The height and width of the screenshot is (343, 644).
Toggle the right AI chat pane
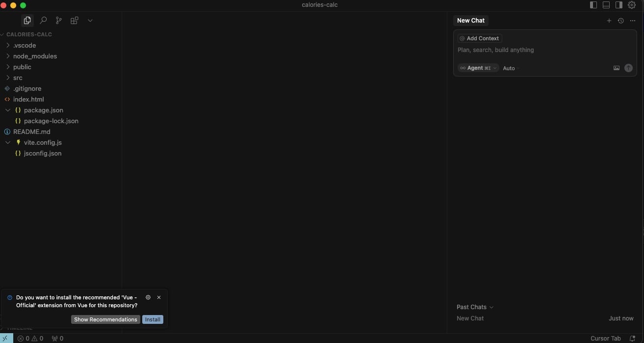point(619,5)
